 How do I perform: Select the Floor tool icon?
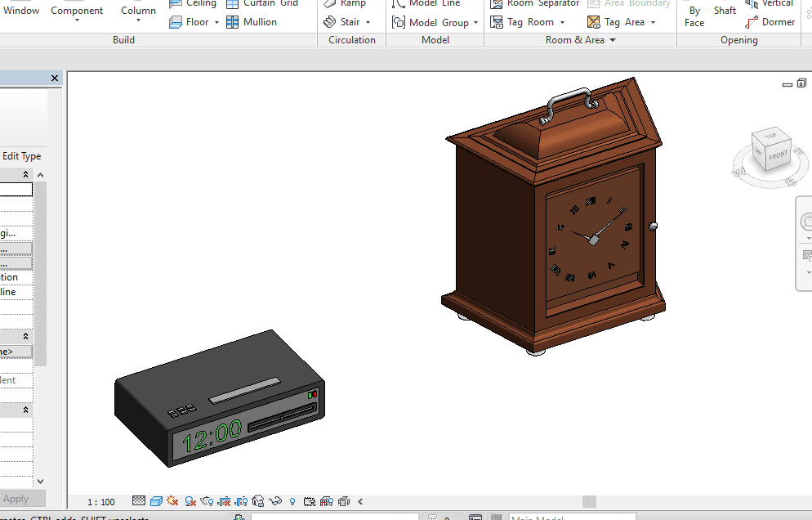[176, 22]
